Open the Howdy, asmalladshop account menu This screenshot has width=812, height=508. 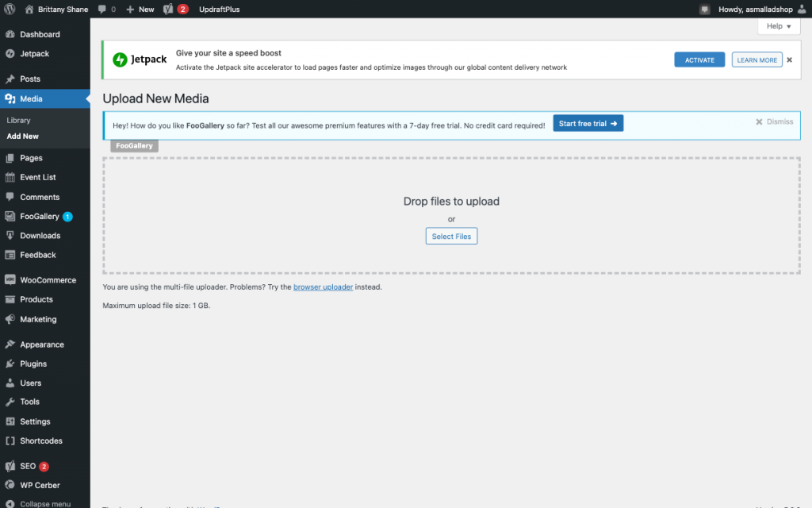[755, 10]
